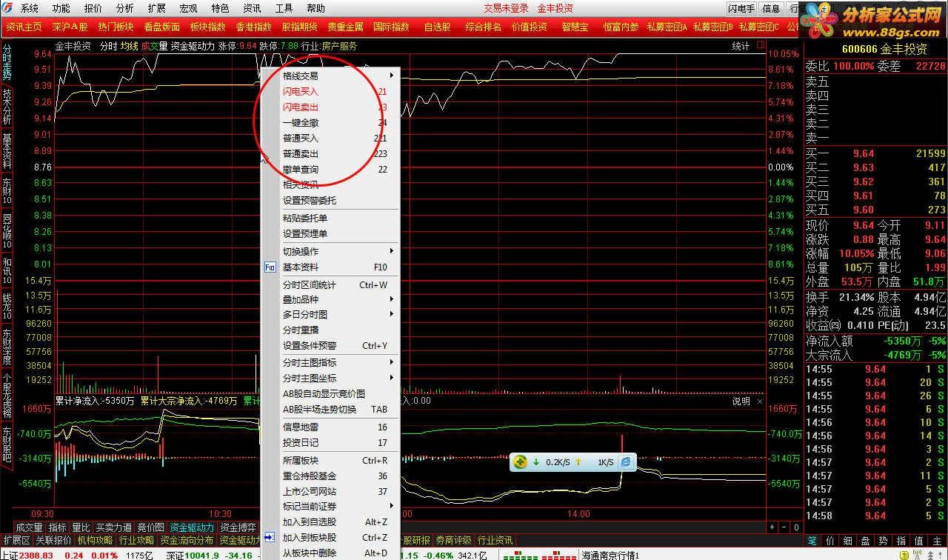Click the 说明 button on flow panel
This screenshot has height=560, width=948.
click(x=741, y=401)
